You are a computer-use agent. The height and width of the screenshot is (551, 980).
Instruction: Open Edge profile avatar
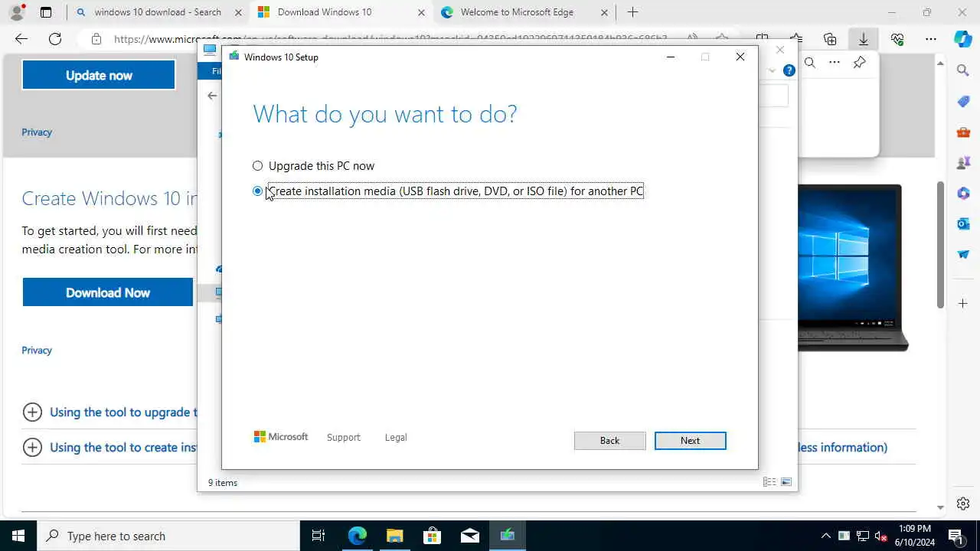pyautogui.click(x=17, y=12)
